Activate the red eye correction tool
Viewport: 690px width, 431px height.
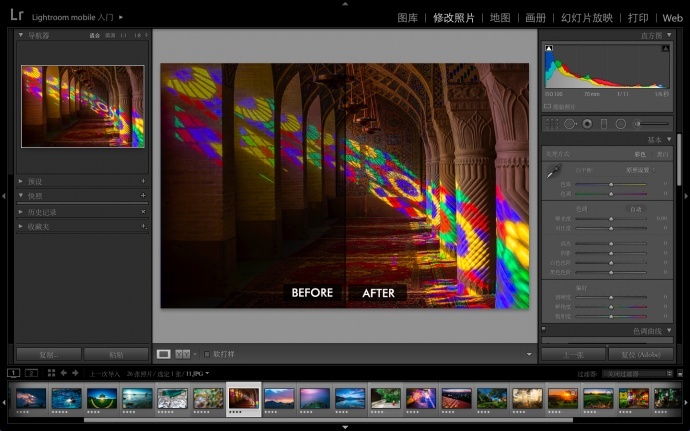(587, 123)
